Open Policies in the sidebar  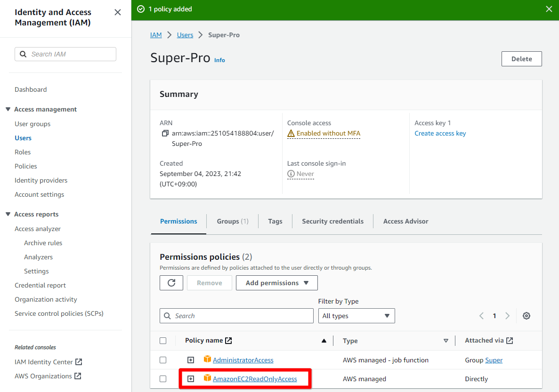point(26,167)
